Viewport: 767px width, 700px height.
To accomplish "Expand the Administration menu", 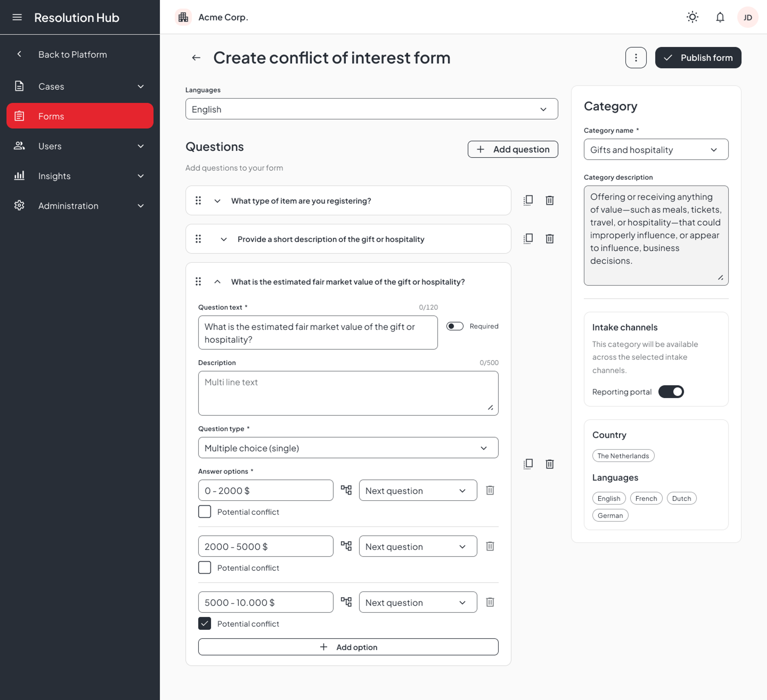I will [x=80, y=206].
